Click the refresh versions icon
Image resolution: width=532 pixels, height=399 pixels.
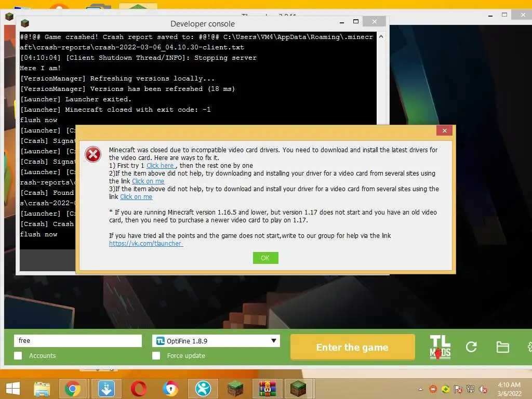point(471,347)
